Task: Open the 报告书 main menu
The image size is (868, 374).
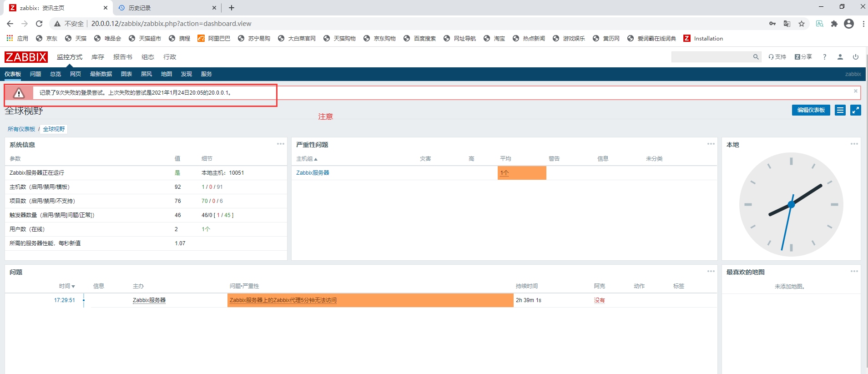Action: 123,57
